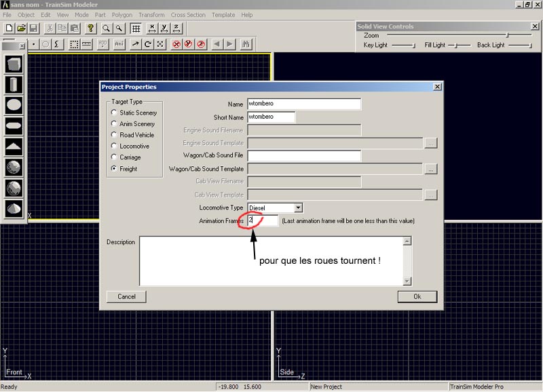Expand the Locomotive Type dropdown
Screen dimensions: 543x392
point(298,208)
